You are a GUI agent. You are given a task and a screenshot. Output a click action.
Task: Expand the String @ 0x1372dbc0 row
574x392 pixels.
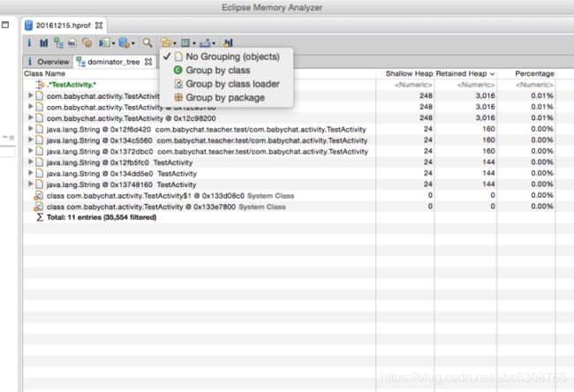click(31, 150)
